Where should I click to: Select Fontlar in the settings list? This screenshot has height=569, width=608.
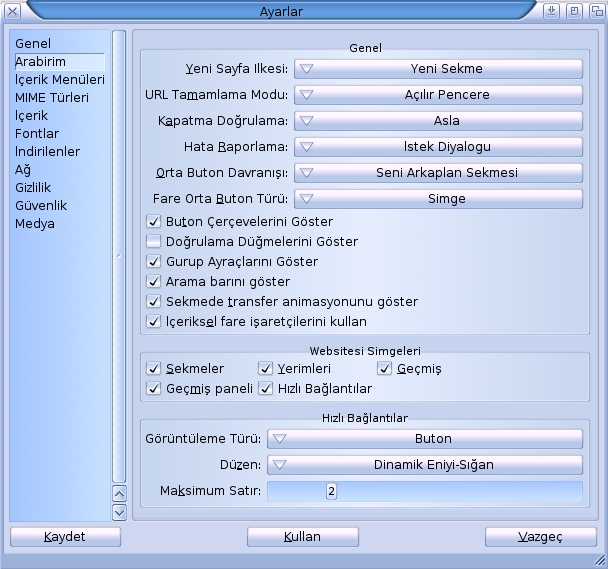[x=60, y=134]
